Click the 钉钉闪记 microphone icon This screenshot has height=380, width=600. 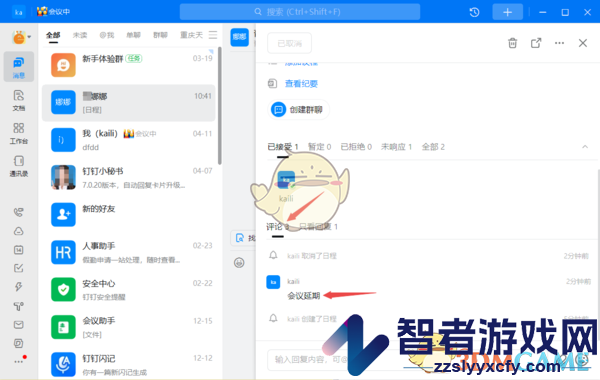(63, 364)
